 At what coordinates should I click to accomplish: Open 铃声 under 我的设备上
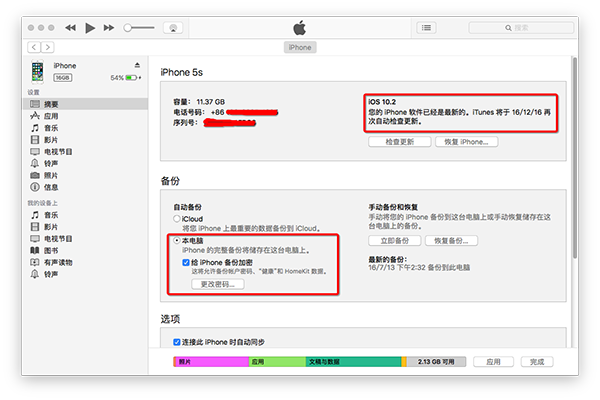tap(85, 274)
